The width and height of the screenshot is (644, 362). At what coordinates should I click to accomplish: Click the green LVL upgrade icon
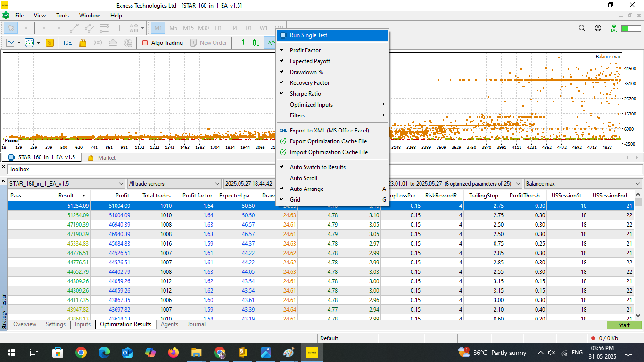click(614, 28)
